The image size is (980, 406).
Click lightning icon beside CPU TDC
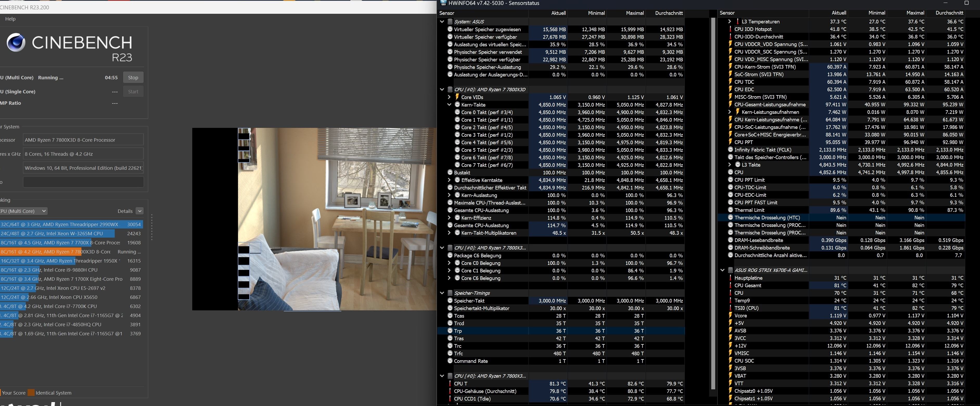731,82
